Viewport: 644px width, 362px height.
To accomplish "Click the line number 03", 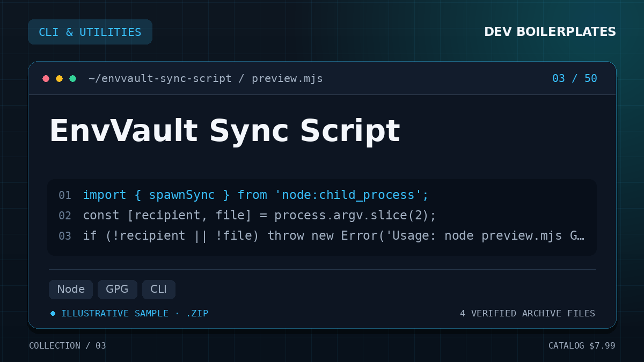I will [65, 236].
